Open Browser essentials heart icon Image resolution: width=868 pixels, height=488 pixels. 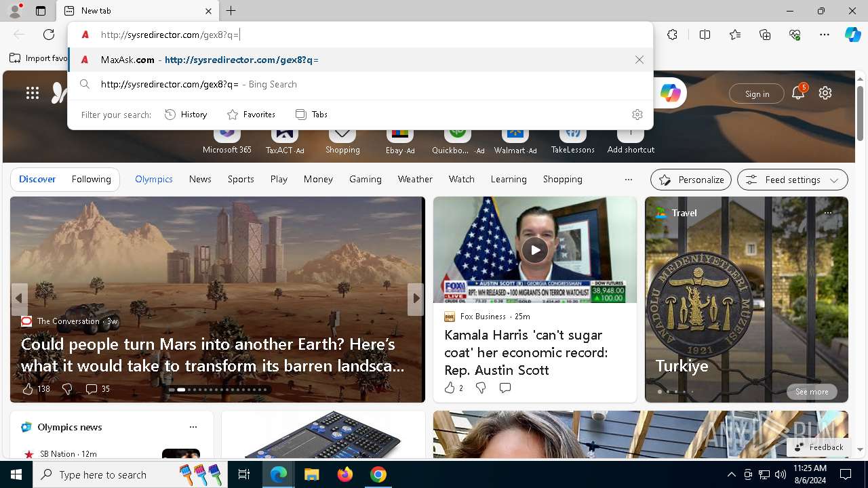pyautogui.click(x=795, y=35)
